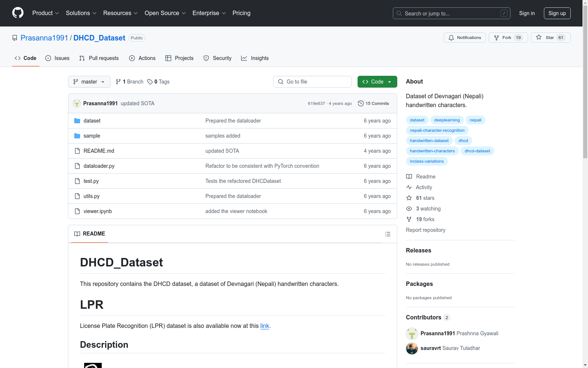This screenshot has width=588, height=368.
Task: Open the Pricing page
Action: 241,13
